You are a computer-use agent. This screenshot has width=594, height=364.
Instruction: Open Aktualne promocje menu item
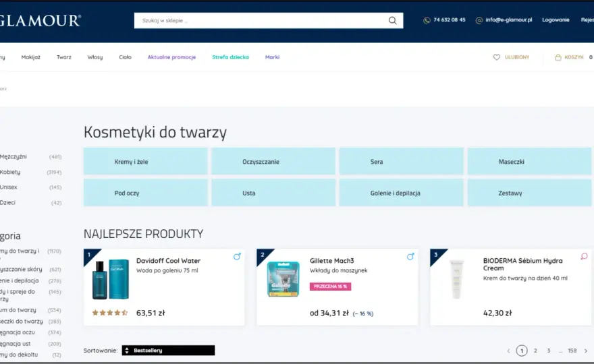click(x=171, y=57)
